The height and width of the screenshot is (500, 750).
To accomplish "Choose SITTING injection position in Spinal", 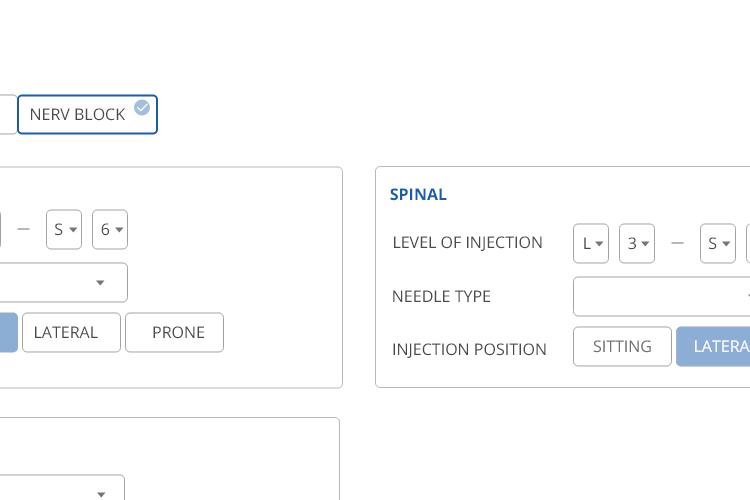I will click(x=622, y=346).
